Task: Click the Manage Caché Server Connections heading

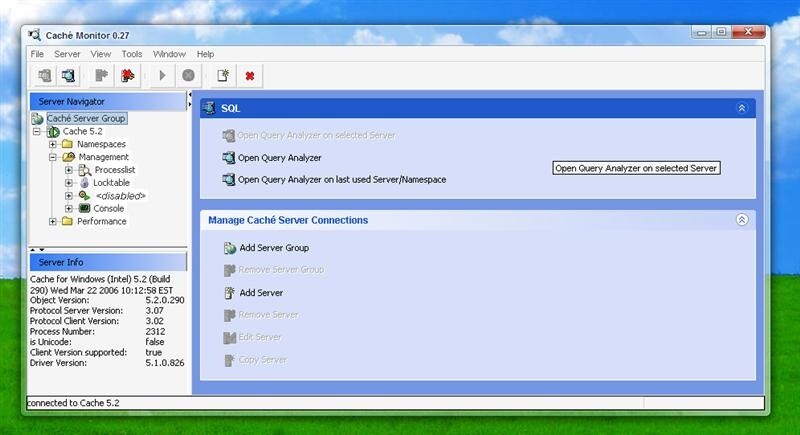Action: coord(288,220)
